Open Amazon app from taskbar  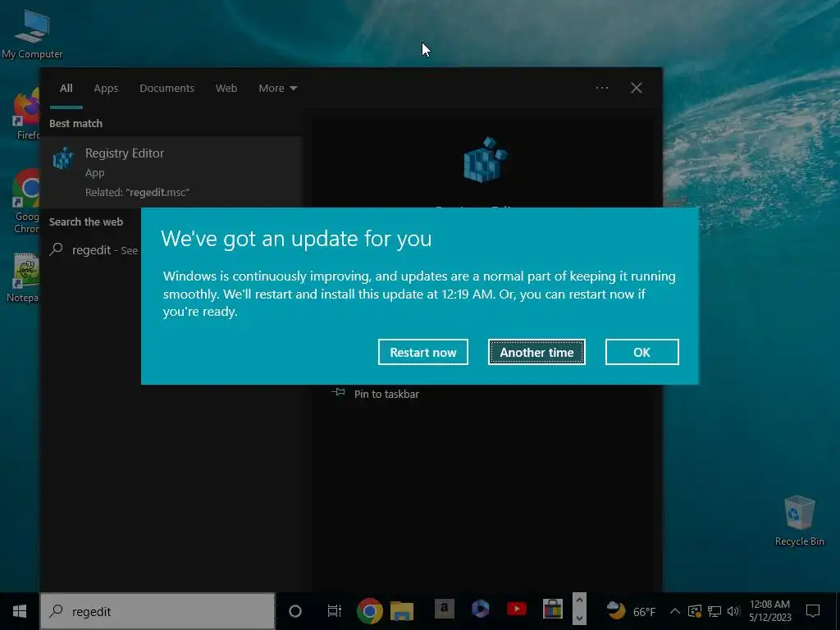444,609
